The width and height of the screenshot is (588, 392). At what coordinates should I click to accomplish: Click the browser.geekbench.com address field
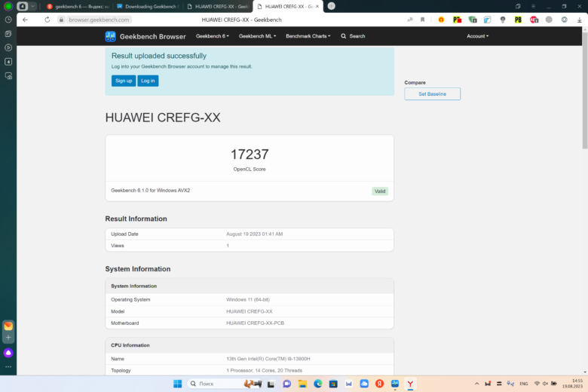[x=99, y=20]
